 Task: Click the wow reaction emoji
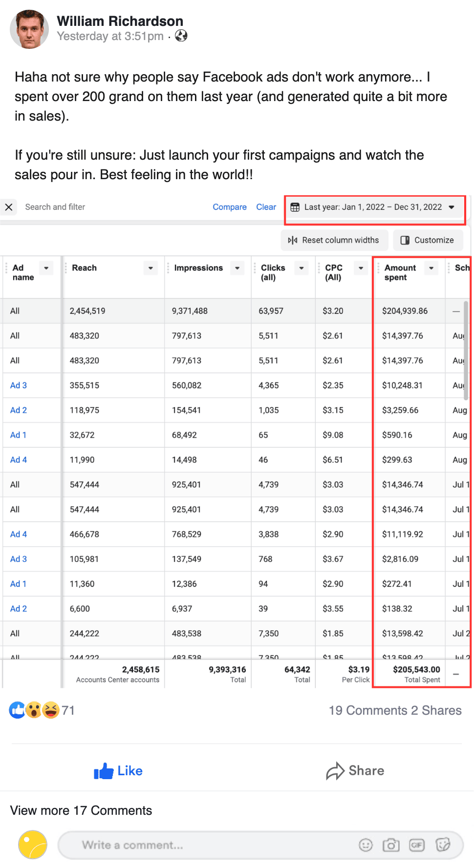34,710
